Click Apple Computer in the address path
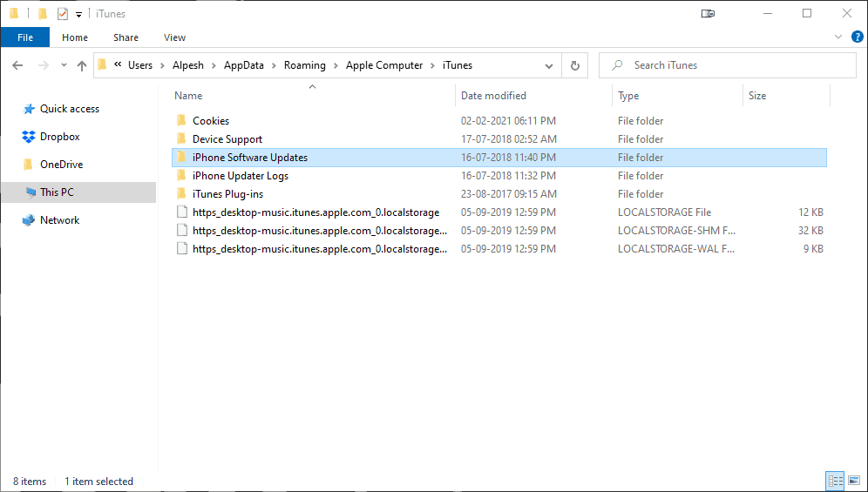 384,65
